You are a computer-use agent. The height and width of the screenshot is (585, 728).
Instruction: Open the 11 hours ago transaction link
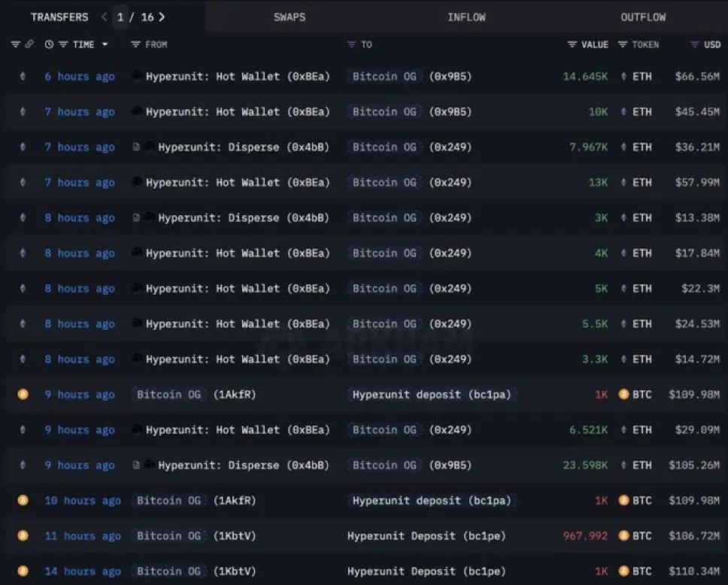tap(83, 536)
